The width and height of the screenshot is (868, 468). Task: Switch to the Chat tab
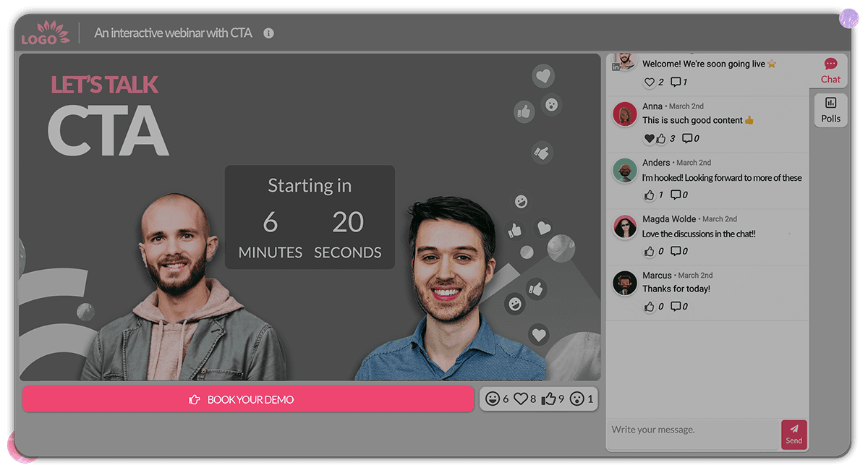pyautogui.click(x=830, y=70)
